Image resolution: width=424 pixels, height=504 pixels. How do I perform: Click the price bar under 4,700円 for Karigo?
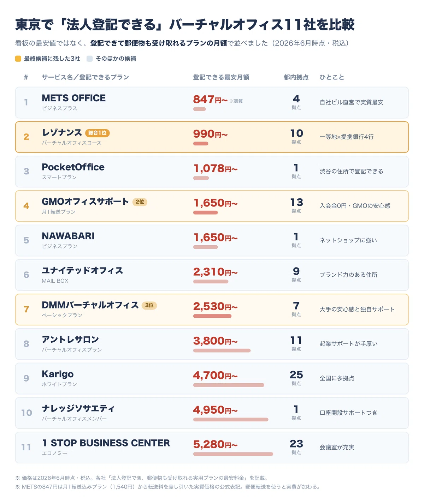coord(229,385)
